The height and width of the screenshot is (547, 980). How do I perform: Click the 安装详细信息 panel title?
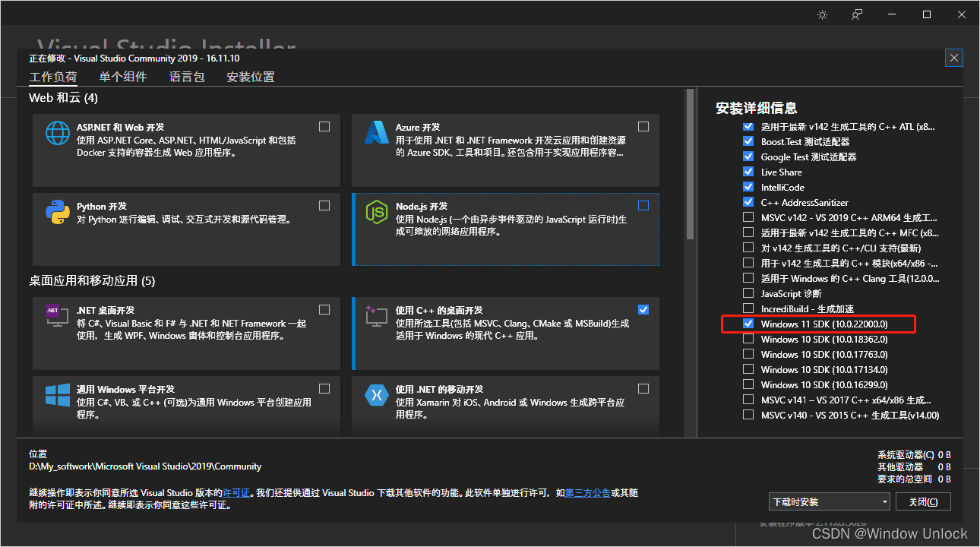click(x=757, y=108)
